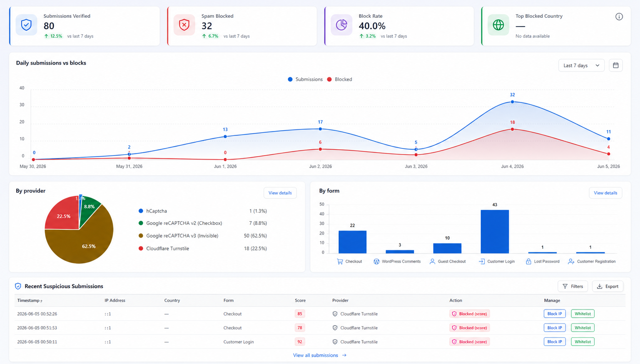Viewport: 640px width, 364px height.
Task: Click the Lost Password padlock icon
Action: click(x=529, y=262)
